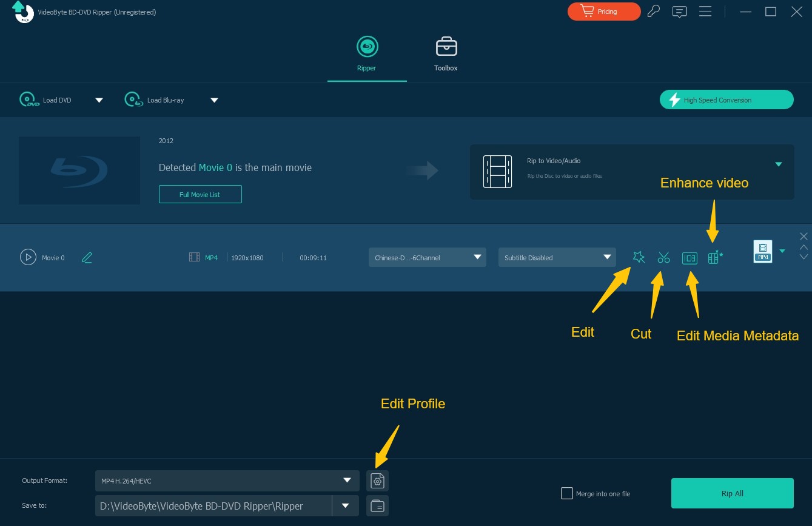Open the Edit tool for Movie 0
The height and width of the screenshot is (526, 812).
639,257
